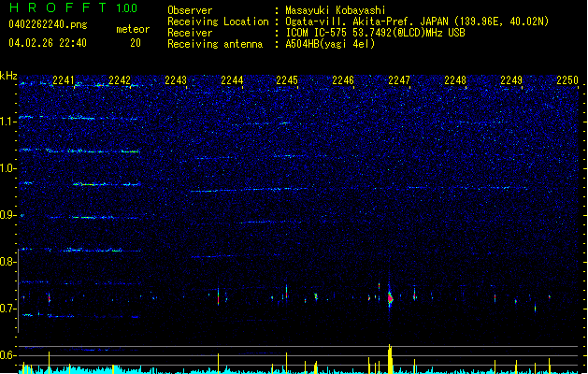The width and height of the screenshot is (588, 374).
Task: Click the 2249 time marker
Action: (511, 80)
